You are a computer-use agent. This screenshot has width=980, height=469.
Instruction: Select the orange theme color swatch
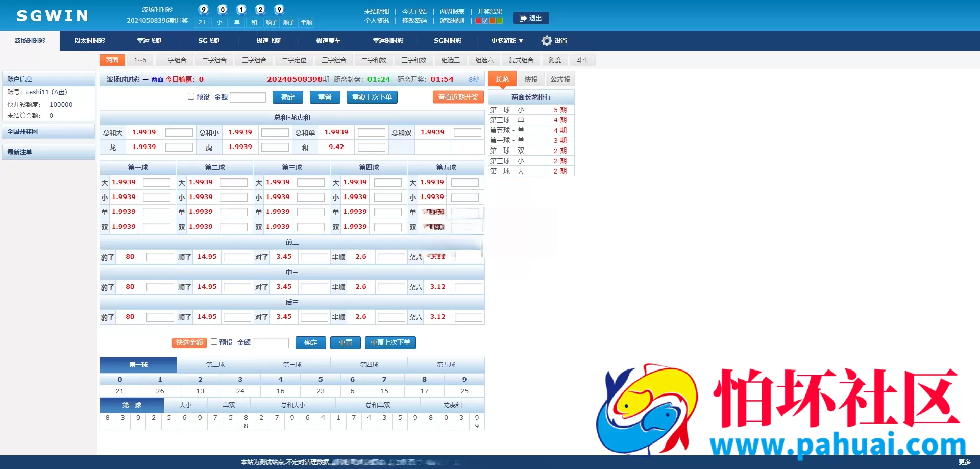click(x=493, y=21)
